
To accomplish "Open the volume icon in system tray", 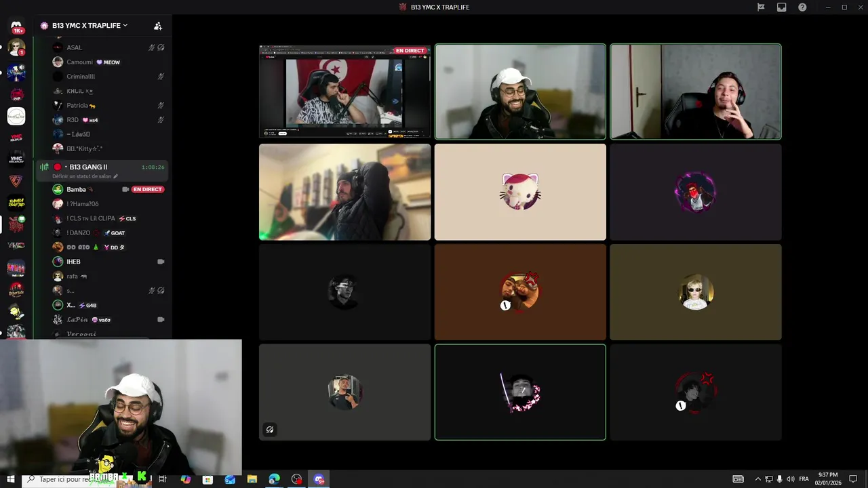I will click(790, 479).
